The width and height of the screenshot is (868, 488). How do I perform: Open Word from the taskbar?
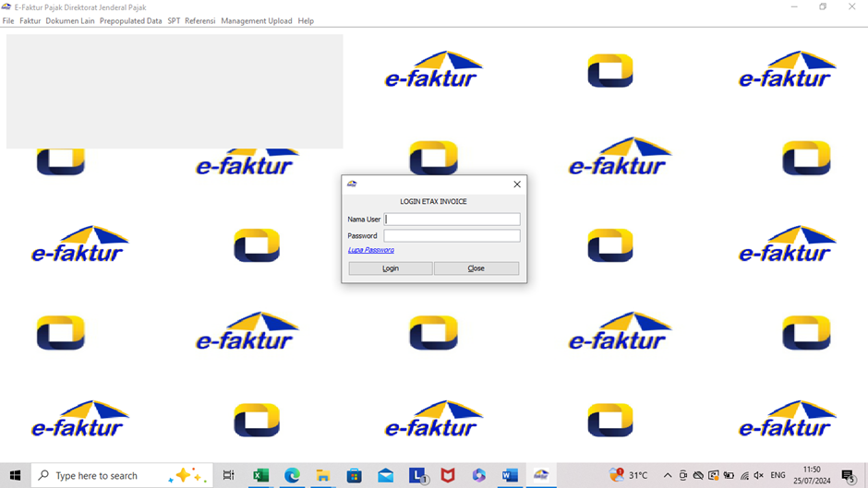click(x=510, y=475)
